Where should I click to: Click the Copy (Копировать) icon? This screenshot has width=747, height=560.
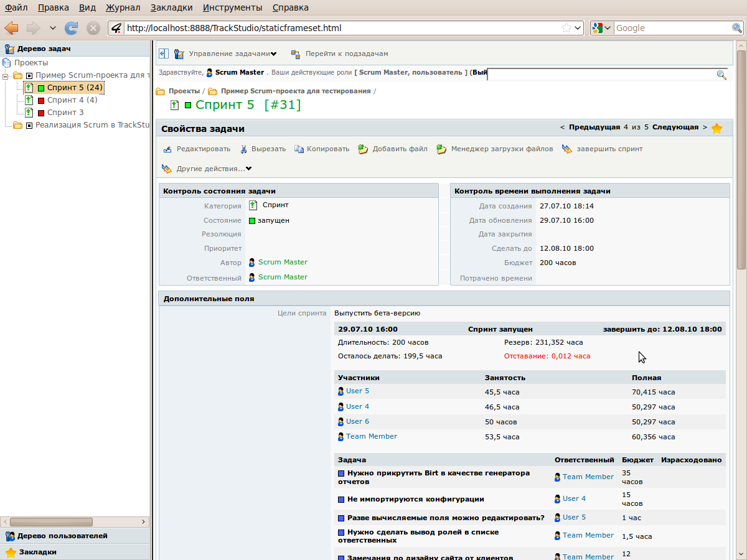(299, 149)
